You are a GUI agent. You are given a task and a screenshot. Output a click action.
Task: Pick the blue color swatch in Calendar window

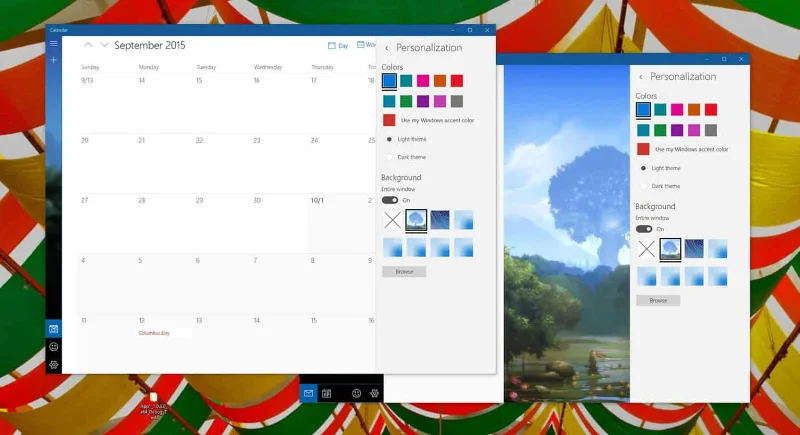pyautogui.click(x=389, y=81)
